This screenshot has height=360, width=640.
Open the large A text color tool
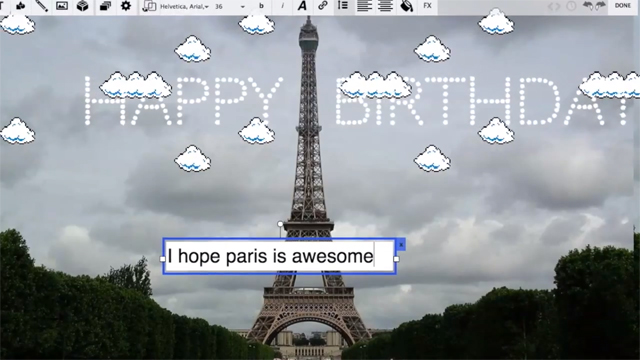point(302,6)
